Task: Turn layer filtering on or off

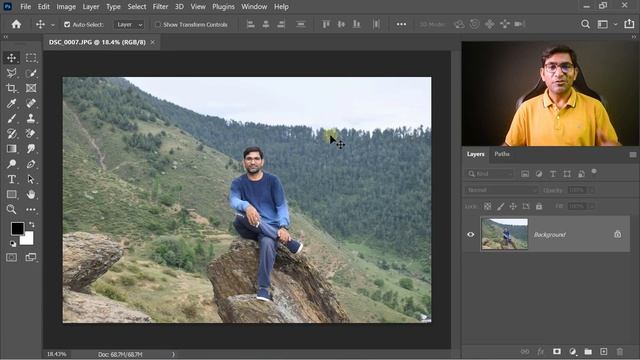Action: click(594, 172)
